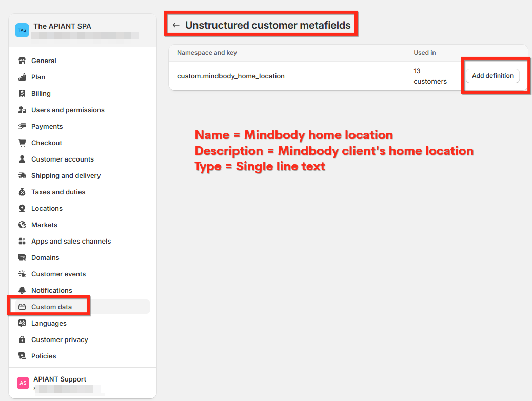Go back using the left arrow
The height and width of the screenshot is (401, 532).
[176, 25]
